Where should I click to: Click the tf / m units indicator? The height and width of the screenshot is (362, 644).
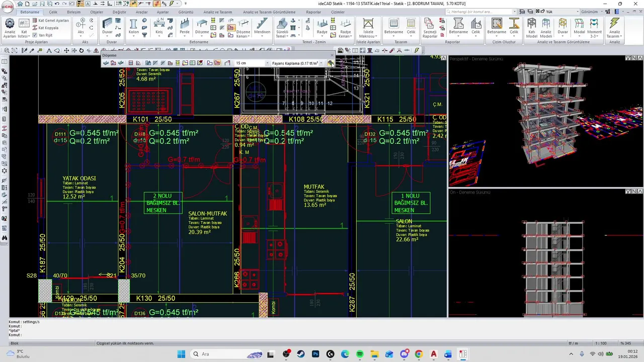573,343
